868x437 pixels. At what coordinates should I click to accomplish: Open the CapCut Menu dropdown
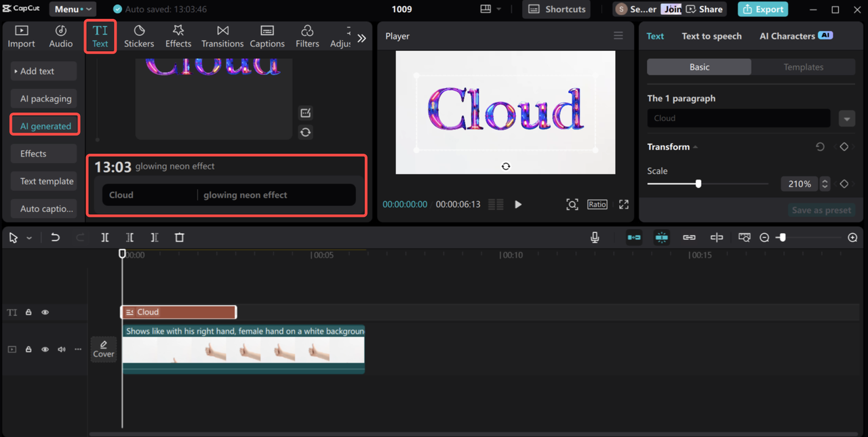coord(72,9)
